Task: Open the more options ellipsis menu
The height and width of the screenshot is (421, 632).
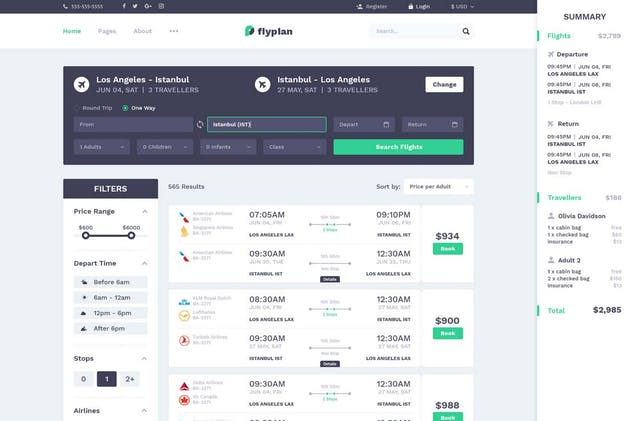Action: [x=174, y=31]
